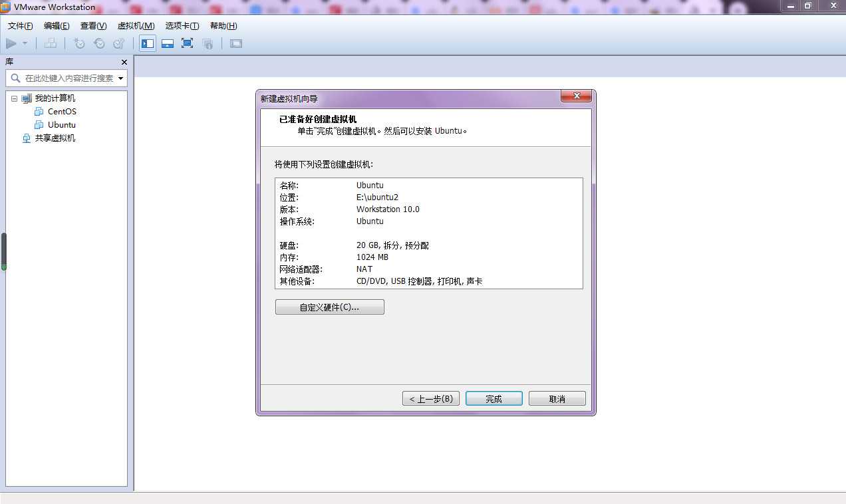846x504 pixels.
Task: Click the 已准备好创建虚拟机 heading
Action: click(318, 119)
